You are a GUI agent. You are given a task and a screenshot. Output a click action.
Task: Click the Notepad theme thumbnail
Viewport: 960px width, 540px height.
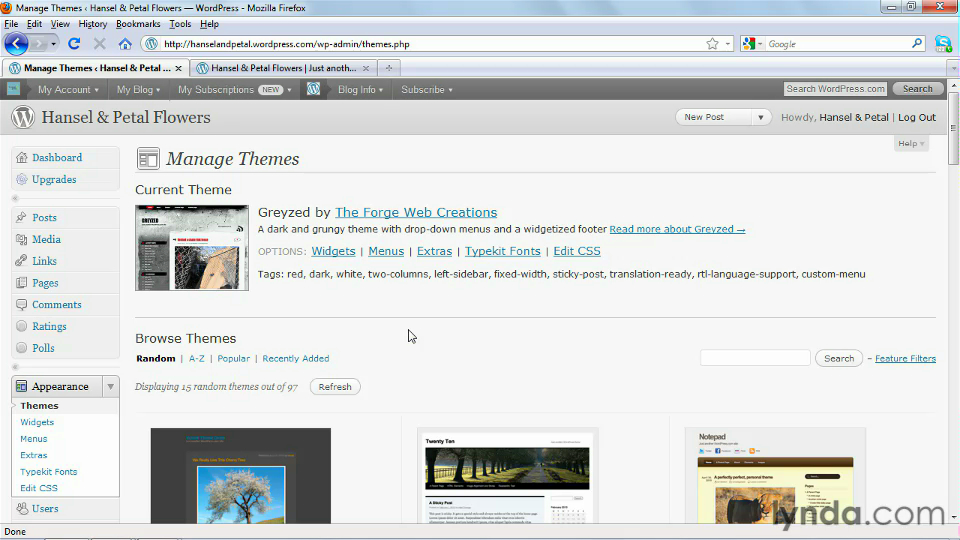tap(775, 476)
